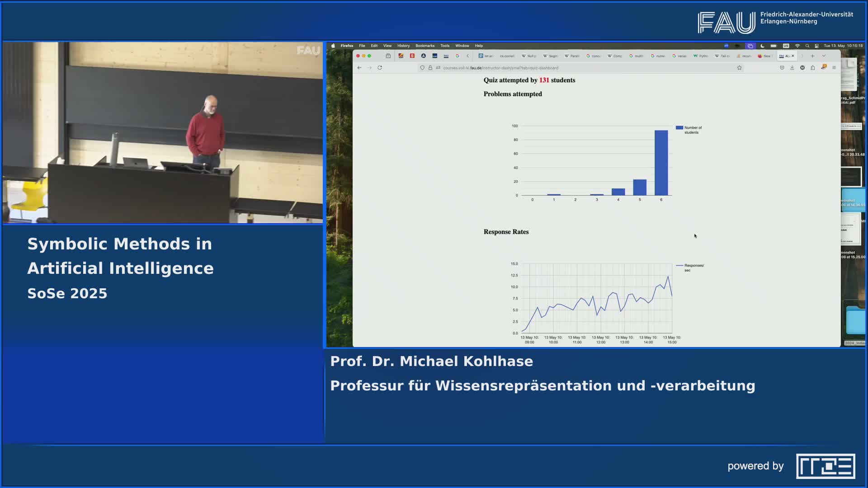Open a new browser tab
The height and width of the screenshot is (488, 868).
(x=812, y=56)
